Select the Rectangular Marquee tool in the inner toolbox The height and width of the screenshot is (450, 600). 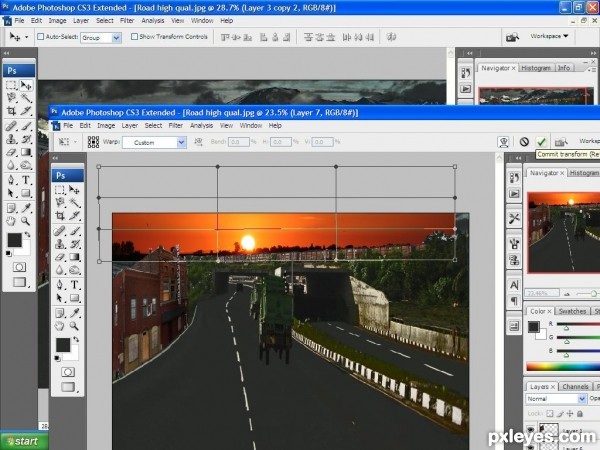60,190
